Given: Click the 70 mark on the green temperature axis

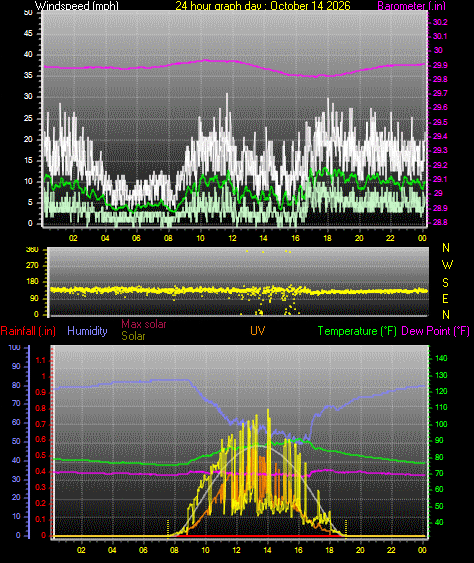Looking at the screenshot, I should coord(439,474).
